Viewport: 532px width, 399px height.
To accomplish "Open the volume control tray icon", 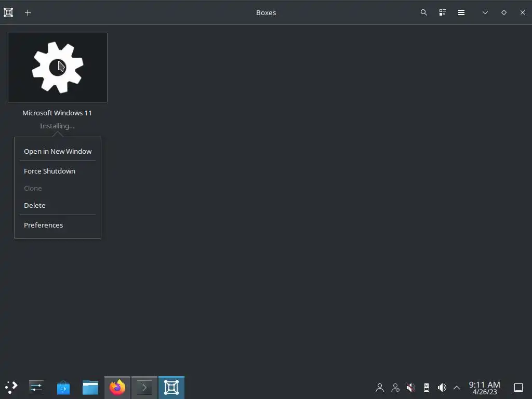I will click(442, 388).
